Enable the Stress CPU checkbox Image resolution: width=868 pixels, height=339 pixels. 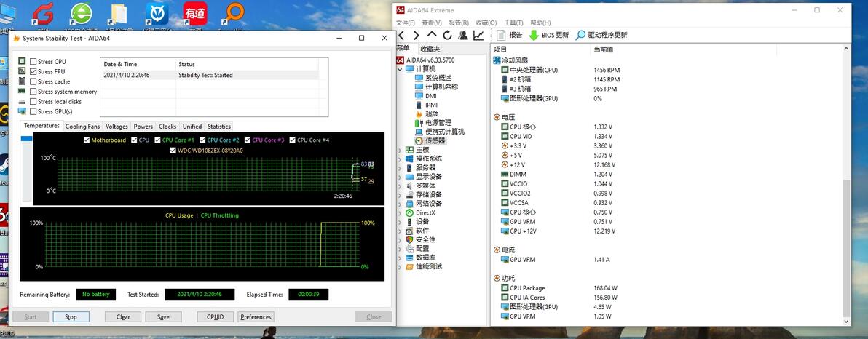[33, 61]
